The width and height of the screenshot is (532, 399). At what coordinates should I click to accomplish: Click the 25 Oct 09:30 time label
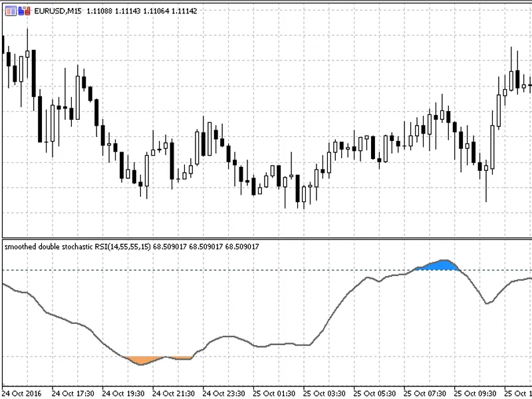pyautogui.click(x=475, y=394)
